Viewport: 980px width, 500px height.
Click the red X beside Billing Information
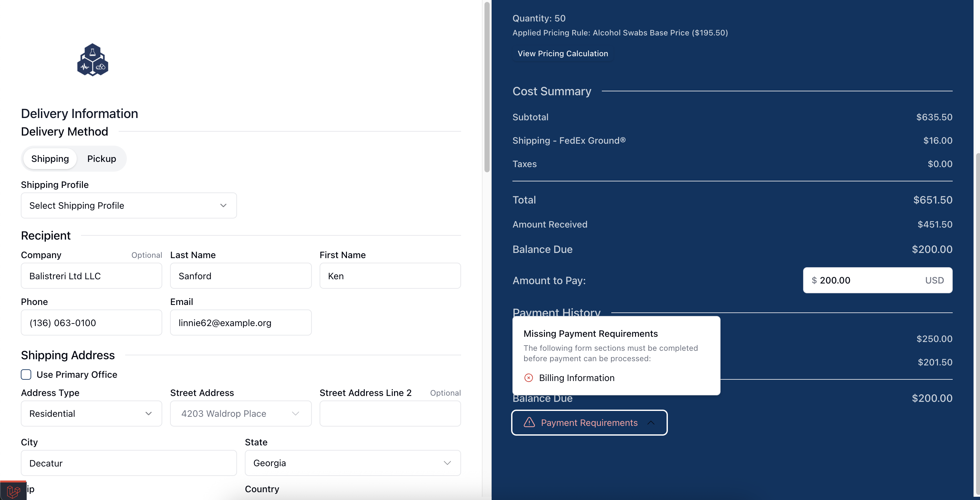[528, 377]
